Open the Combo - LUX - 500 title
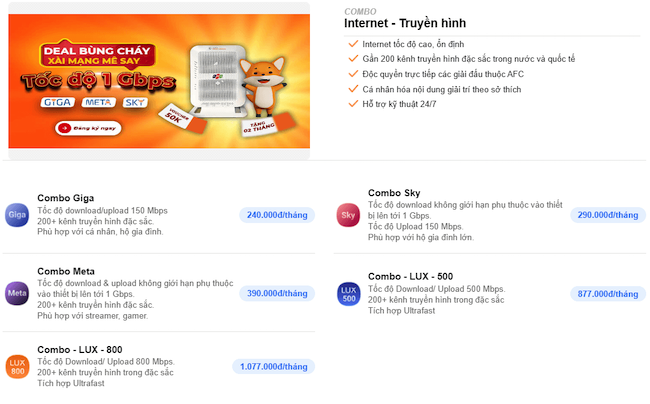The height and width of the screenshot is (404, 650). pos(410,276)
